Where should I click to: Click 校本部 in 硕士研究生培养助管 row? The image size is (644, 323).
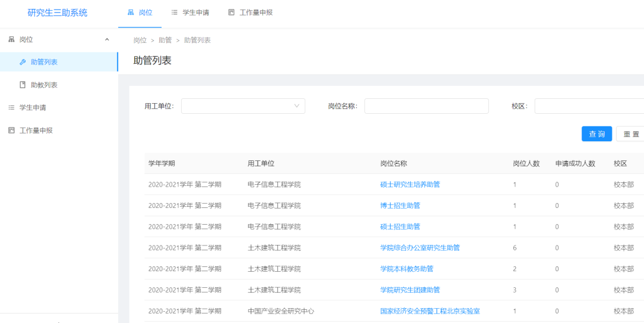click(x=624, y=185)
